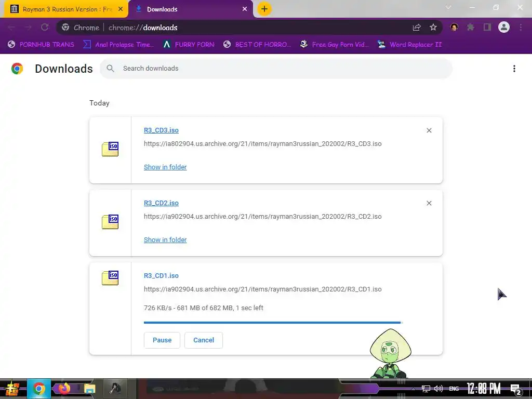Open the tab search chevron
The width and height of the screenshot is (532, 399).
(448, 7)
